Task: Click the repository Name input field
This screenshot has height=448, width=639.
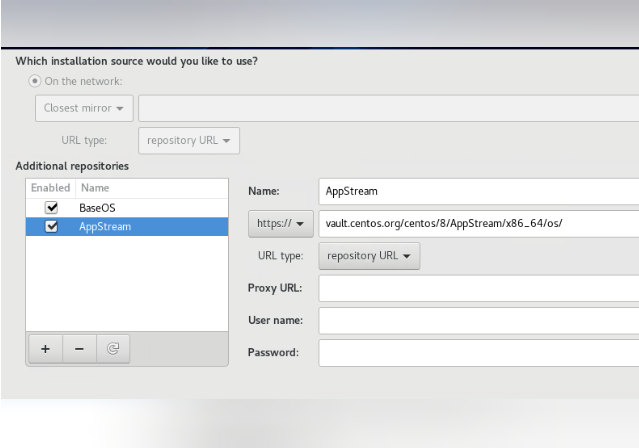Action: (479, 191)
